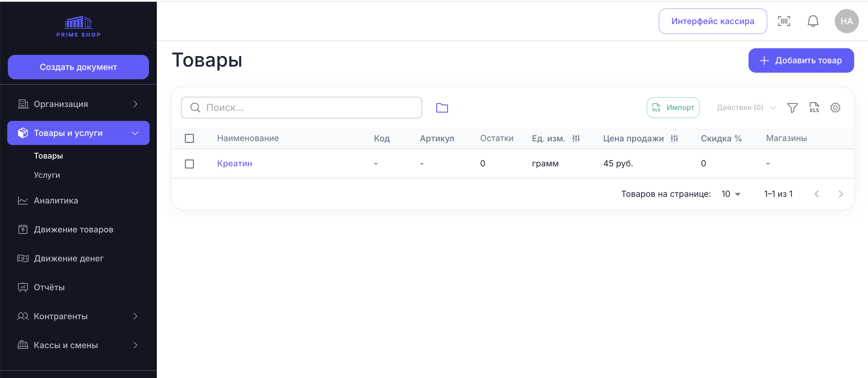Open the folder groups icon
The image size is (868, 378).
pyautogui.click(x=442, y=108)
